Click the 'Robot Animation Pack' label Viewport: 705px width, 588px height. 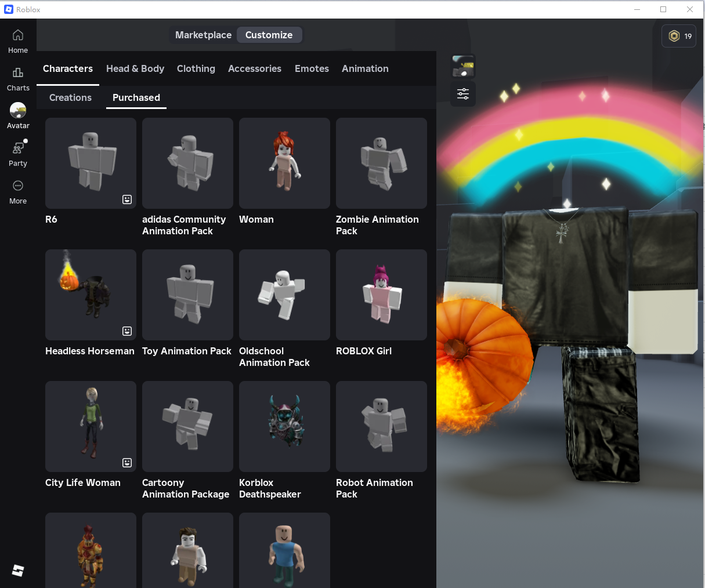(374, 488)
